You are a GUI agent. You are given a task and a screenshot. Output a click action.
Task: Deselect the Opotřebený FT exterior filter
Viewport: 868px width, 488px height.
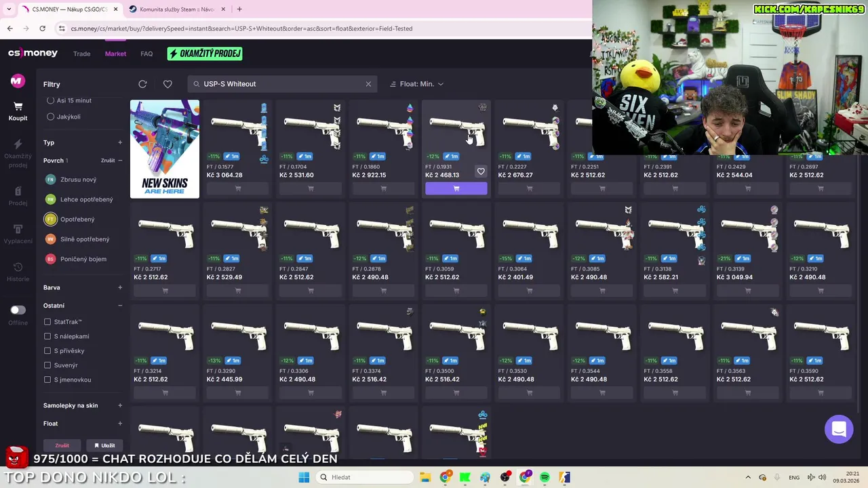70,219
